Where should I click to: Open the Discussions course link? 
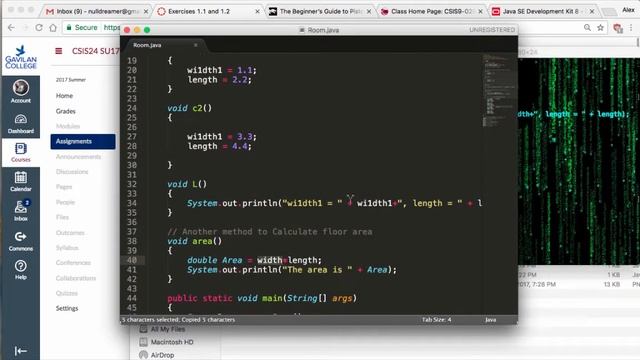72,172
